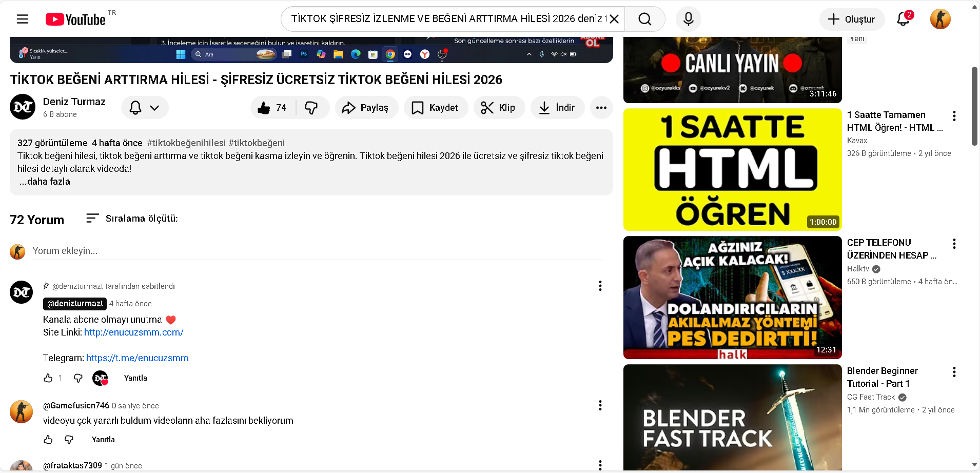This screenshot has height=473, width=980.
Task: Open the @Gamefusion746 comment's three-dot menu
Action: pyautogui.click(x=600, y=405)
